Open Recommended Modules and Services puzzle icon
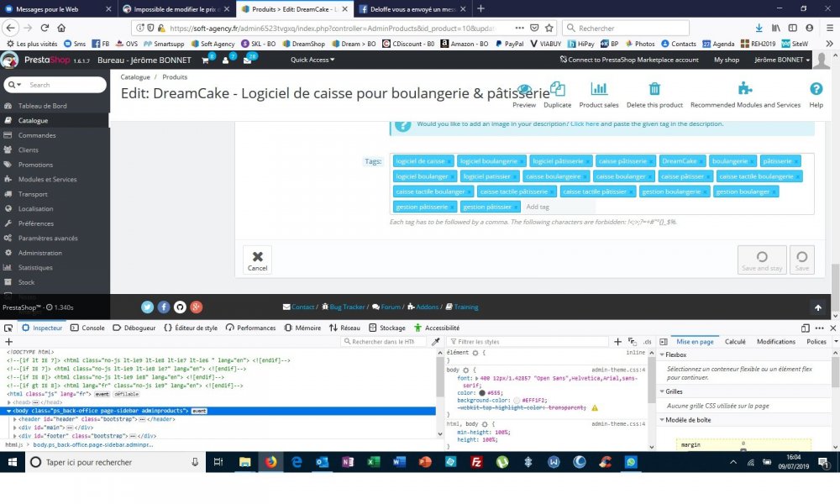The image size is (840, 504). point(744,88)
